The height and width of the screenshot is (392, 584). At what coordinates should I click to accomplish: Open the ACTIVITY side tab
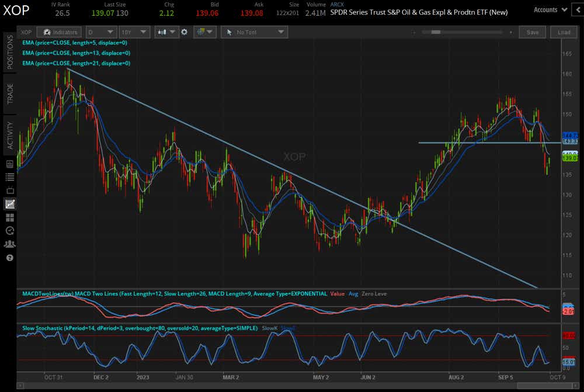(x=10, y=136)
